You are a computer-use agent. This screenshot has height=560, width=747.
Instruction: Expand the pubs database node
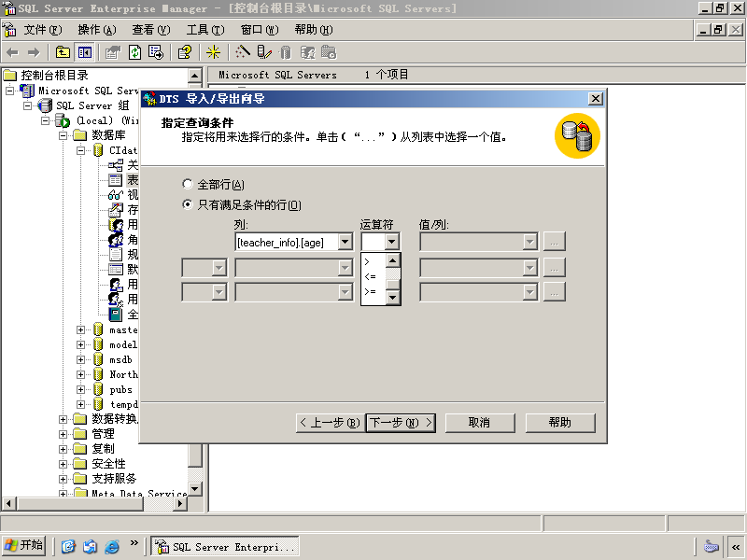tap(80, 389)
